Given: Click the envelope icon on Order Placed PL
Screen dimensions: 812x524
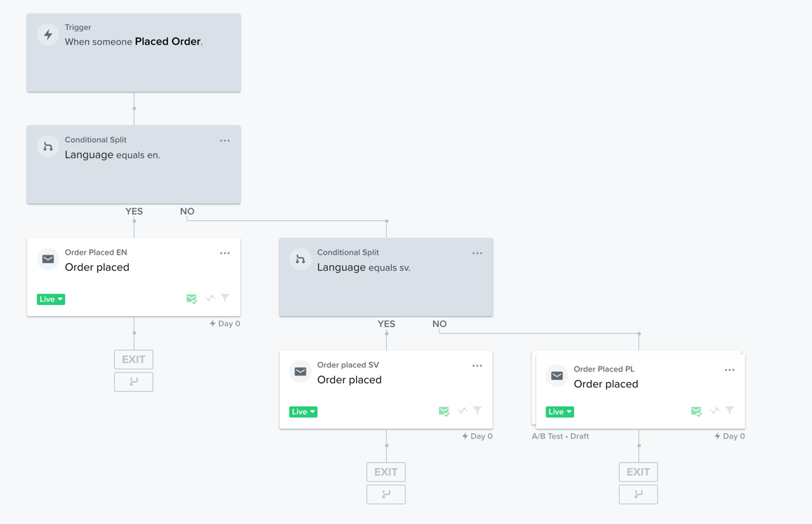Looking at the screenshot, I should coord(557,376).
